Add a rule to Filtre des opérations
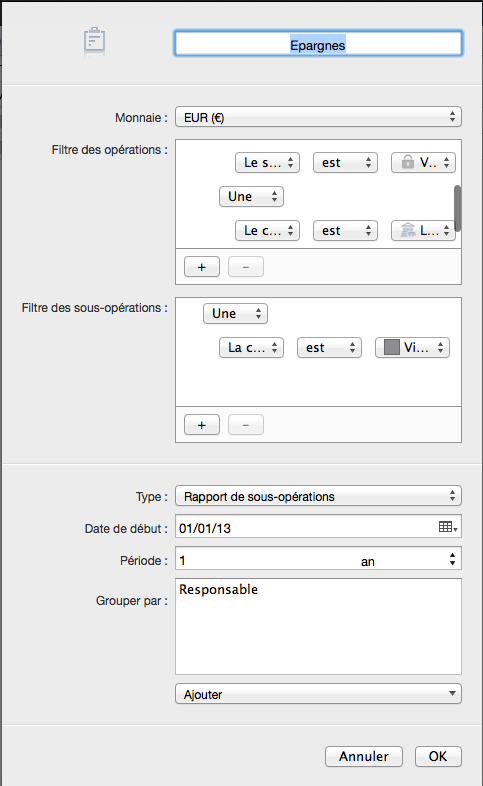 coord(201,267)
